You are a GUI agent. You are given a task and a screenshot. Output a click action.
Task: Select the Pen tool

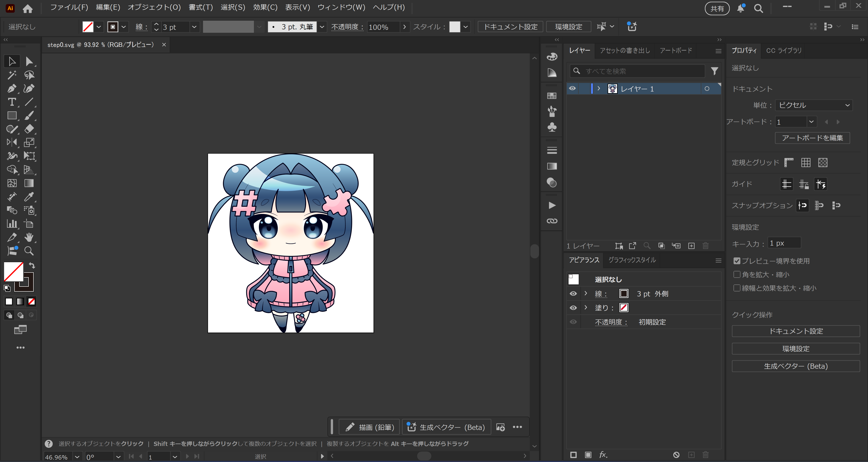point(12,89)
